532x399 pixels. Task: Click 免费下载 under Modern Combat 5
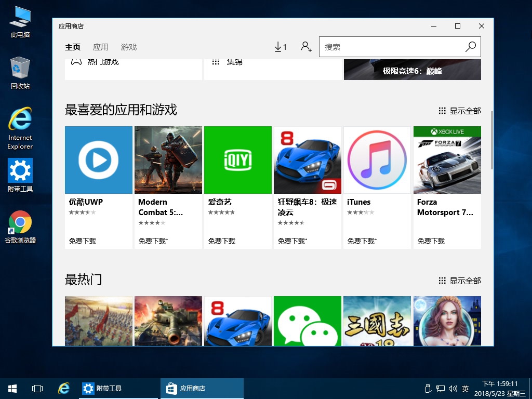(x=153, y=241)
